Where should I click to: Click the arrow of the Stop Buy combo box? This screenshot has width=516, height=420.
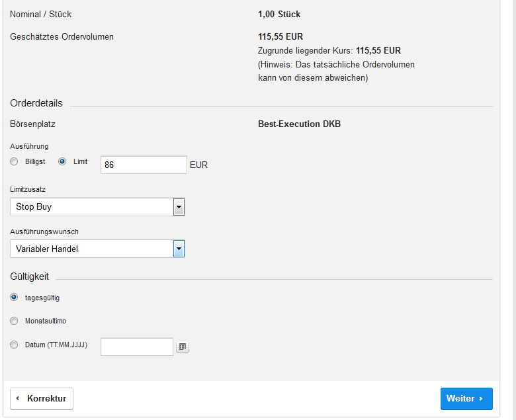[179, 207]
